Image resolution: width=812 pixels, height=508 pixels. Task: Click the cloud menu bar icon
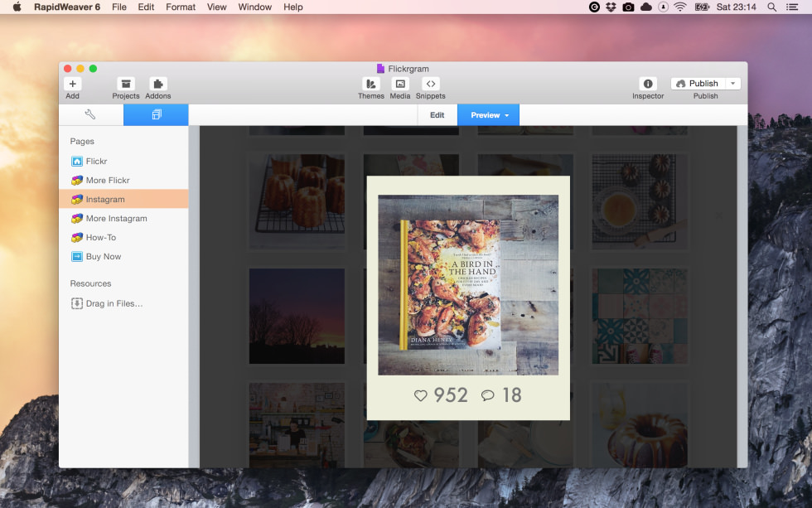[646, 7]
